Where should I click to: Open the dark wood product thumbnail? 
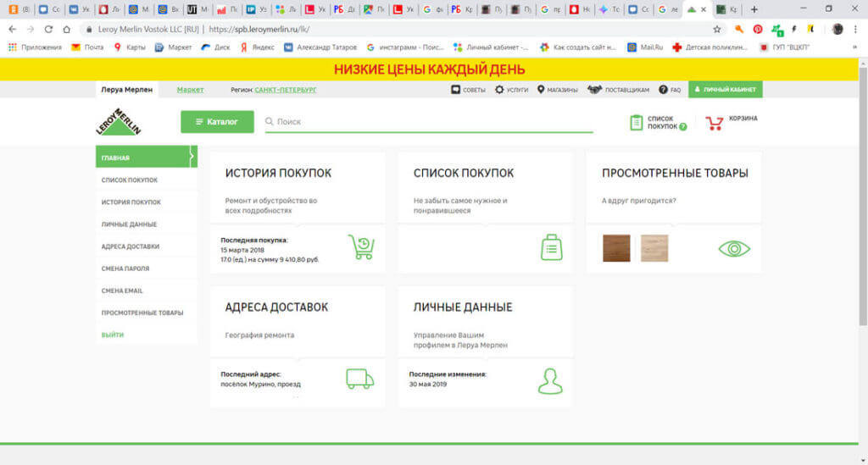(x=616, y=248)
